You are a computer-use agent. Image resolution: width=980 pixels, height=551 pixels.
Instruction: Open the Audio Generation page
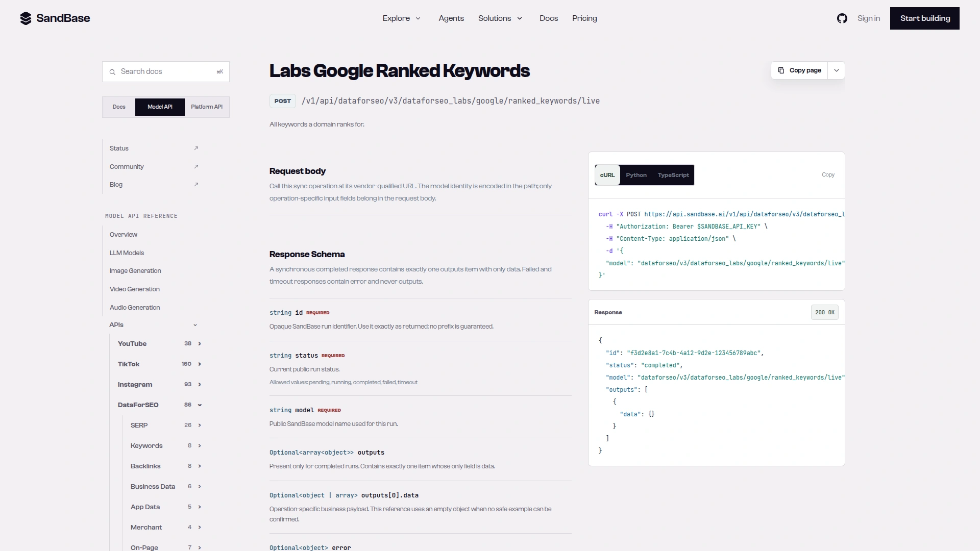(x=135, y=308)
